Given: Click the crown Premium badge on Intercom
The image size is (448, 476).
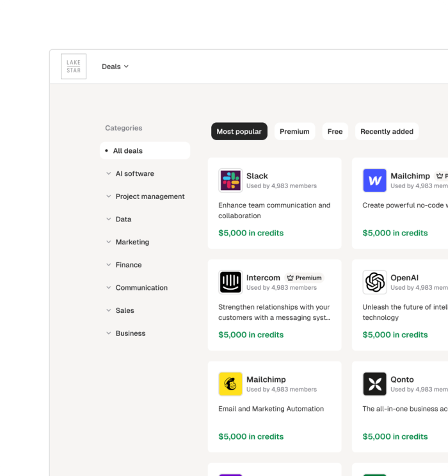Looking at the screenshot, I should point(304,278).
